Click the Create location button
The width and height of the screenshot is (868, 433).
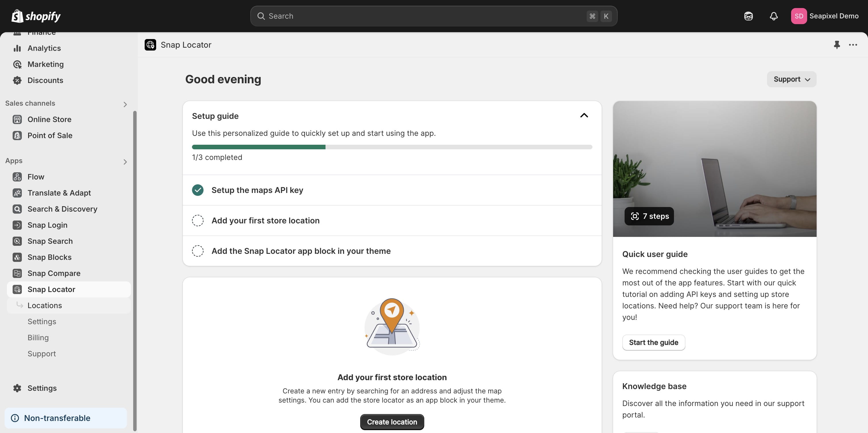coord(392,422)
